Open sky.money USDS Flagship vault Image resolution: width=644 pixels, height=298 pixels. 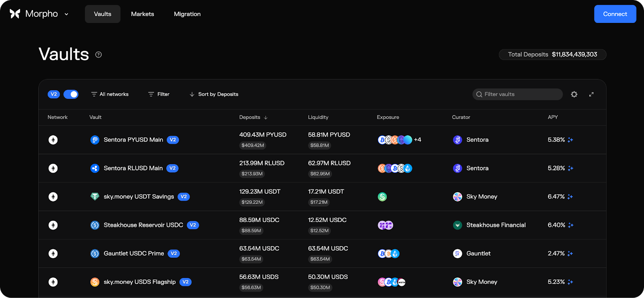[140, 282]
